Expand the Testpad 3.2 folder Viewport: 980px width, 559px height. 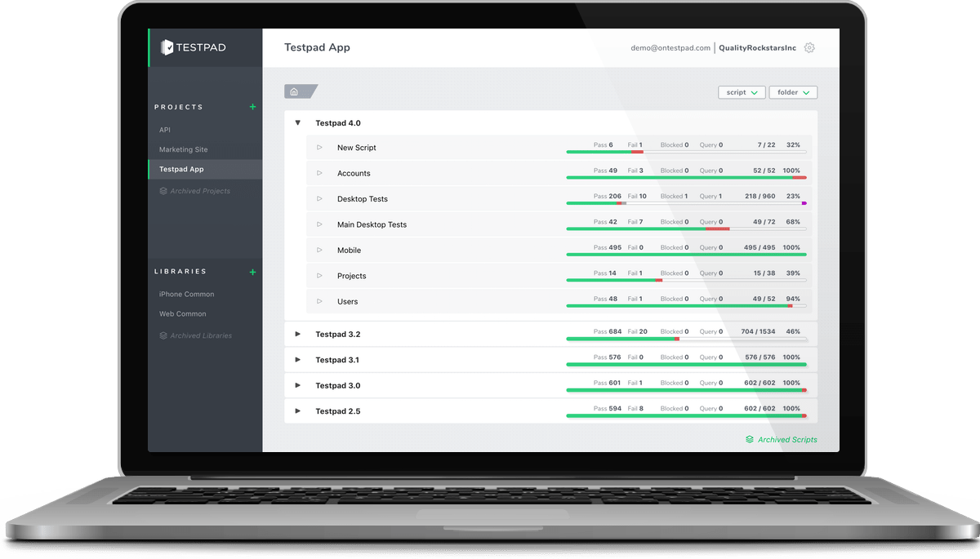pos(298,334)
